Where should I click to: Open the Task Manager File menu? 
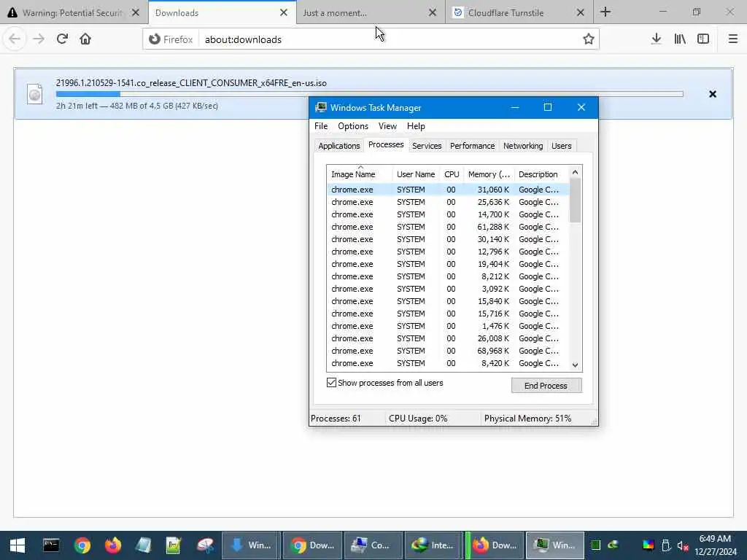[x=321, y=126]
